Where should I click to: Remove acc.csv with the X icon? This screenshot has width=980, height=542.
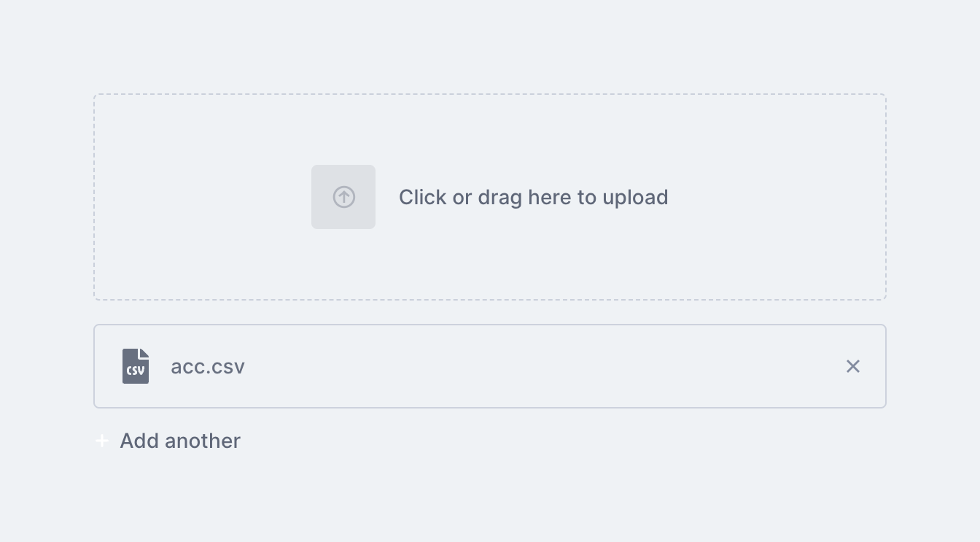click(x=853, y=366)
